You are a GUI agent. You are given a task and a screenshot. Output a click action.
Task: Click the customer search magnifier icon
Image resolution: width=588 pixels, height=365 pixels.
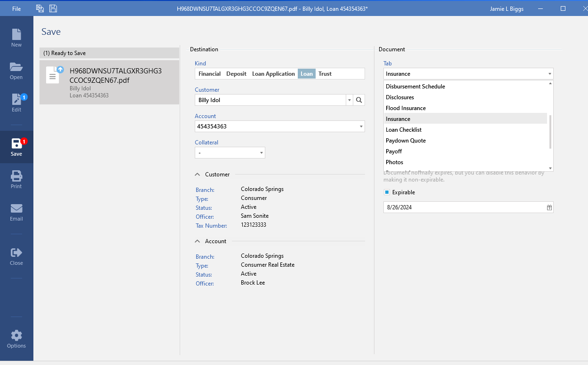[359, 100]
